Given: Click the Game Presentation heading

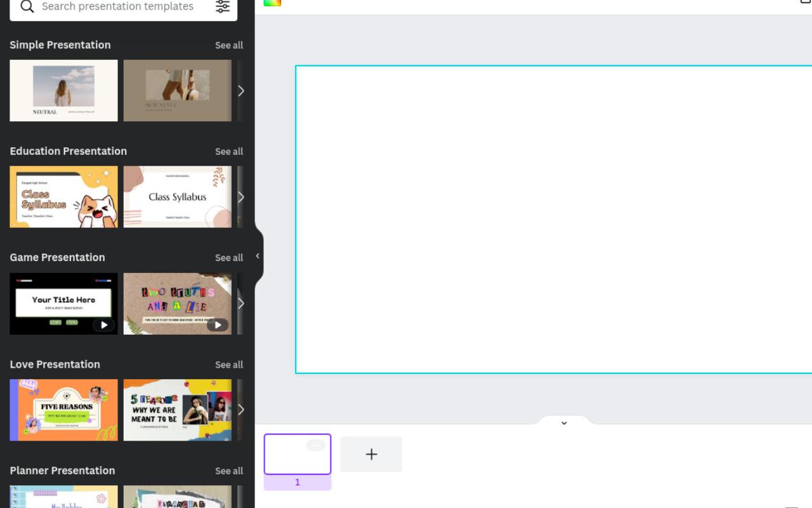Looking at the screenshot, I should tap(58, 257).
